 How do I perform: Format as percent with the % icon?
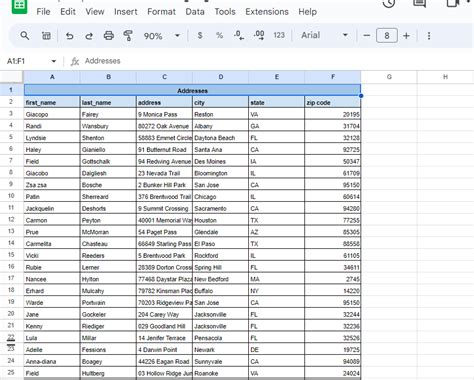pos(219,35)
